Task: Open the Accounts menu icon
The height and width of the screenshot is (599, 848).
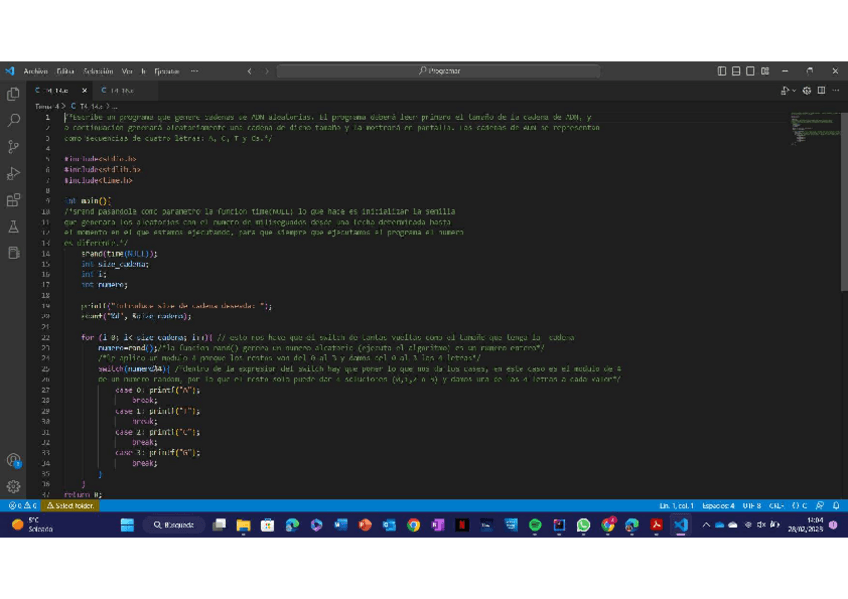Action: click(13, 460)
